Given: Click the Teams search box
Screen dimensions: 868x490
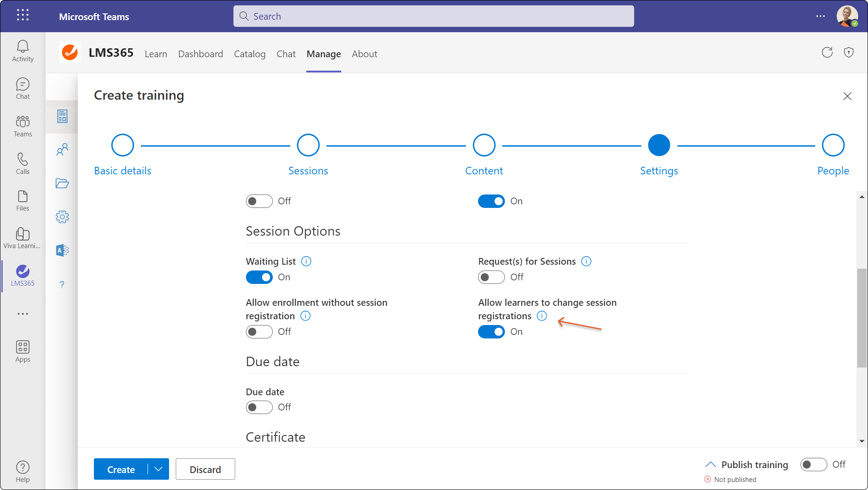Looking at the screenshot, I should (x=433, y=16).
